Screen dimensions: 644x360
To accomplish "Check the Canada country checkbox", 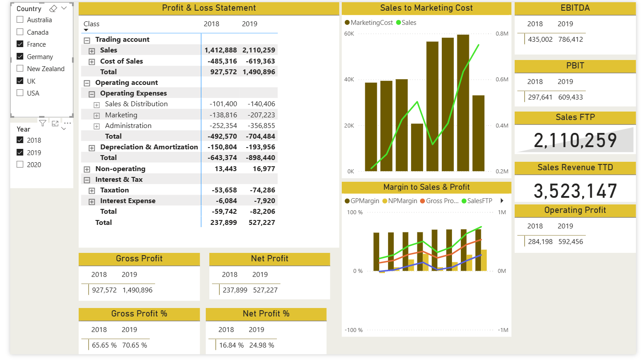I will pos(20,32).
